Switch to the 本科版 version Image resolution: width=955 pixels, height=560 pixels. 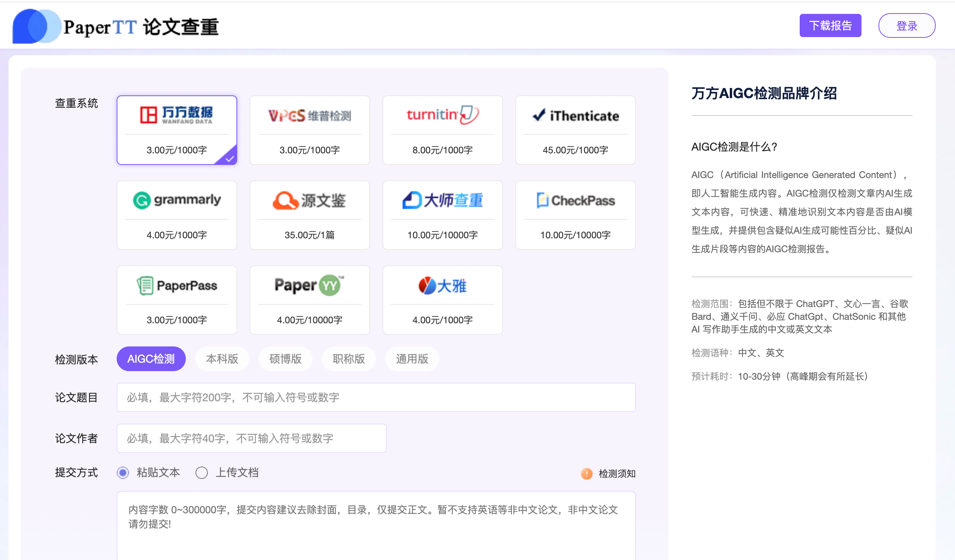222,359
